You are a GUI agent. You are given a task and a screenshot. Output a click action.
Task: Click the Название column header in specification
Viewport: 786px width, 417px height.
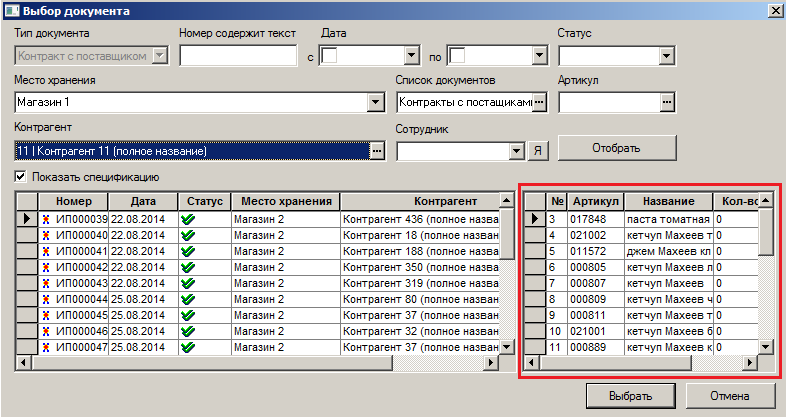coord(669,201)
